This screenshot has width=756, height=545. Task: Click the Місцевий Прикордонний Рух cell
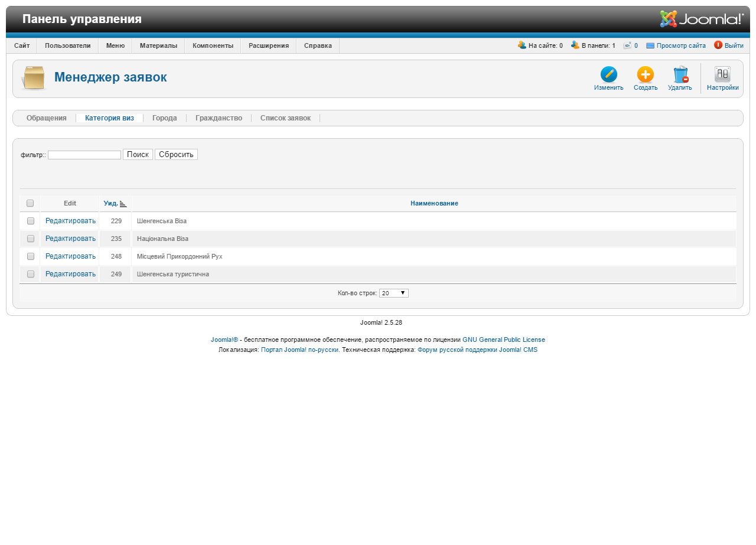434,256
